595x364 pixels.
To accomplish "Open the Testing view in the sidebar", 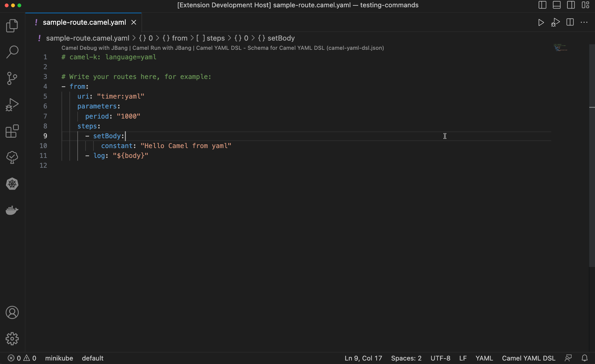I will 12,158.
